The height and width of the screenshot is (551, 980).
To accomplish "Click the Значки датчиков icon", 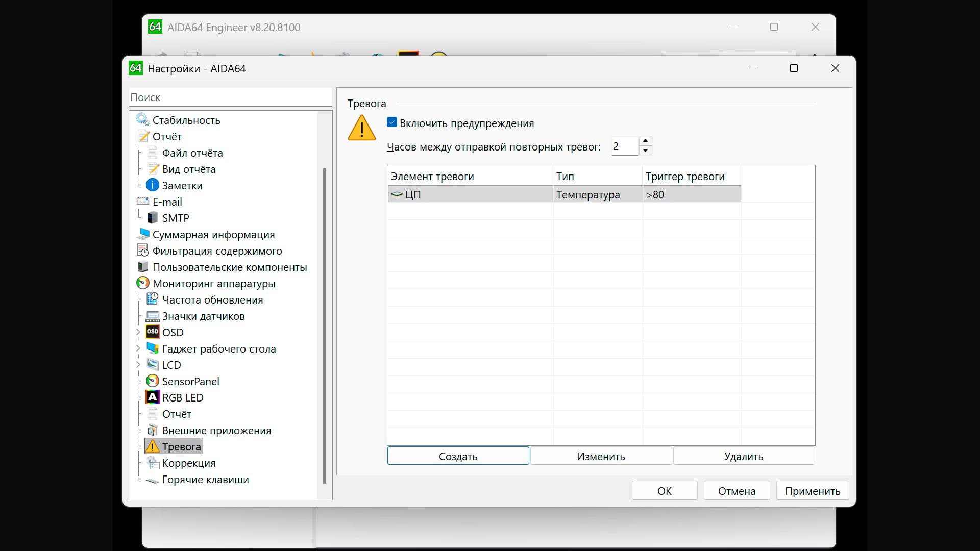I will 153,316.
